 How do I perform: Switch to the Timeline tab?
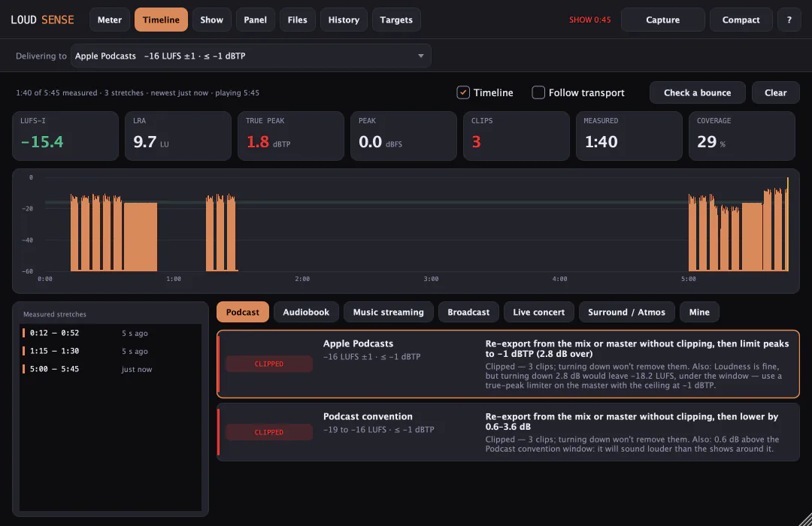point(161,20)
